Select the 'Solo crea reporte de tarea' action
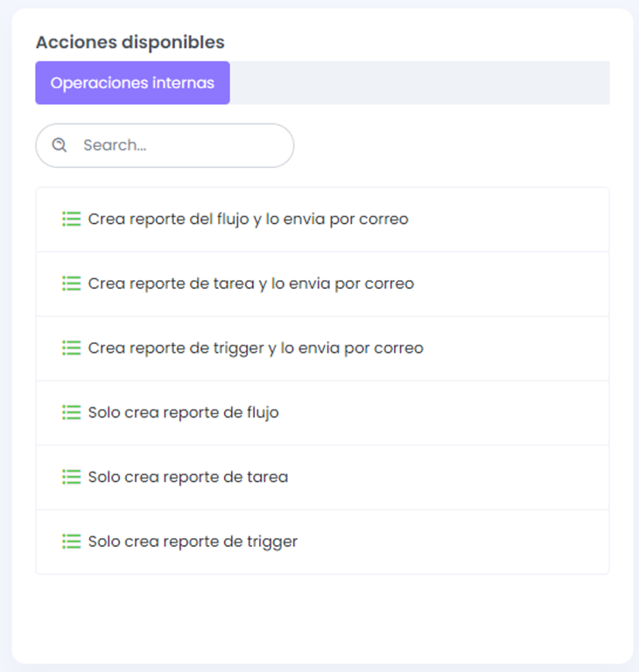The height and width of the screenshot is (672, 639). 322,478
